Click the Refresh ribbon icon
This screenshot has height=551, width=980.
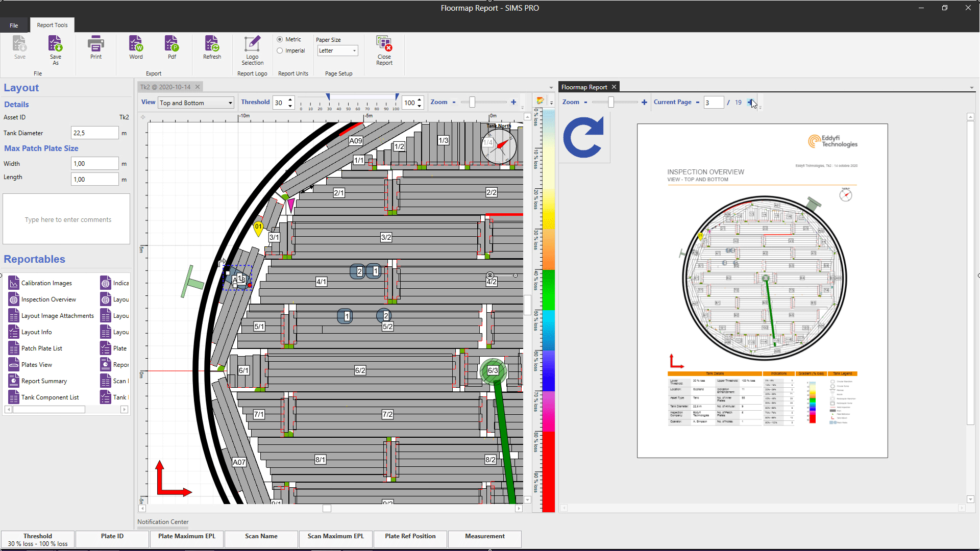tap(212, 47)
